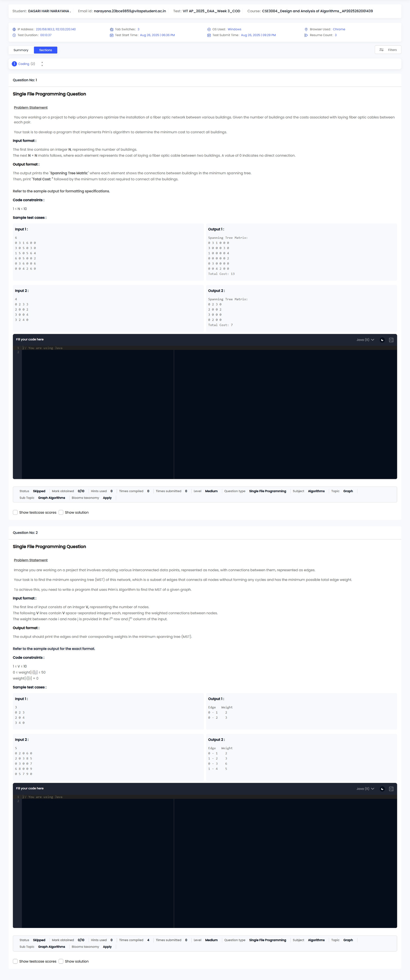Expand the Coding section arrows

pyautogui.click(x=42, y=64)
